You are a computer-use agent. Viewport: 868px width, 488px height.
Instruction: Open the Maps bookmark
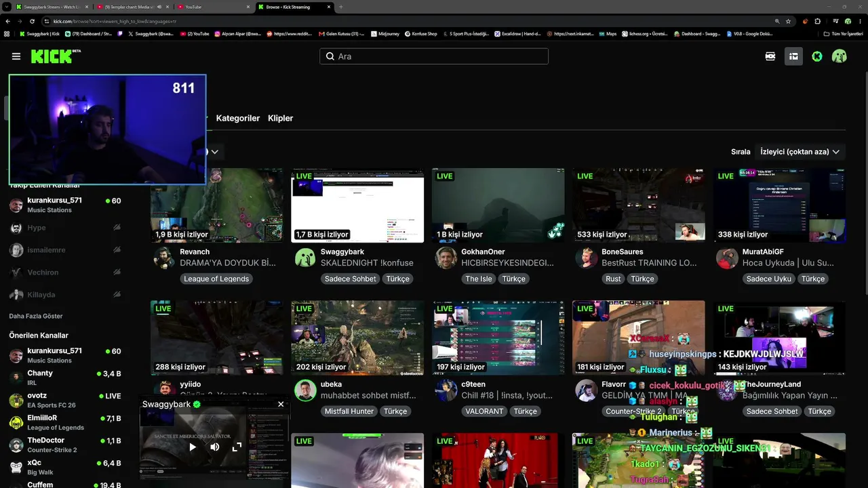(608, 33)
